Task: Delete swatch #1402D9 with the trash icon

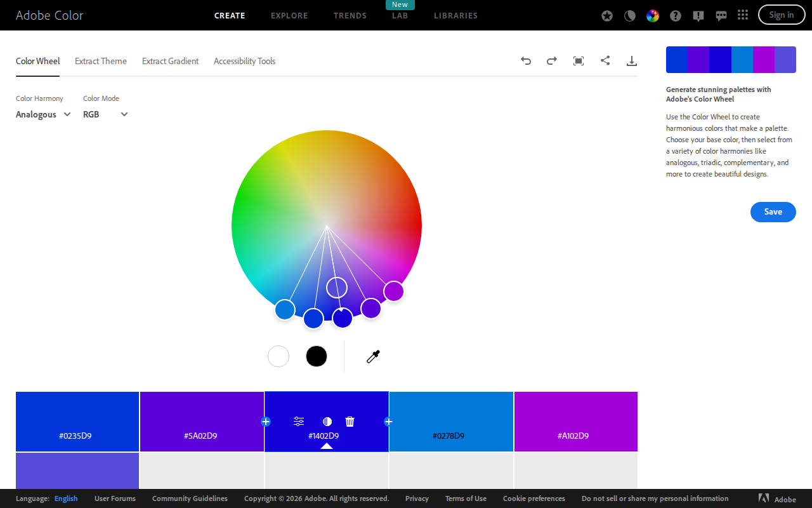Action: click(350, 422)
